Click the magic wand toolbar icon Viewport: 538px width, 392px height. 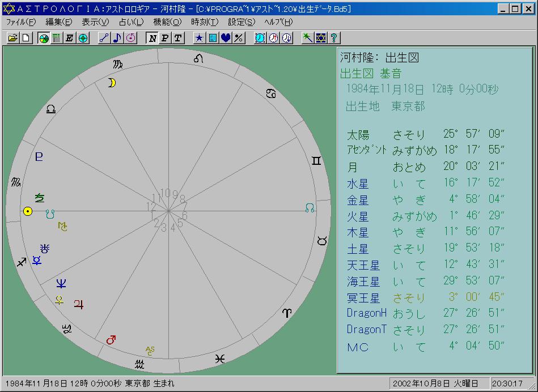[x=307, y=38]
